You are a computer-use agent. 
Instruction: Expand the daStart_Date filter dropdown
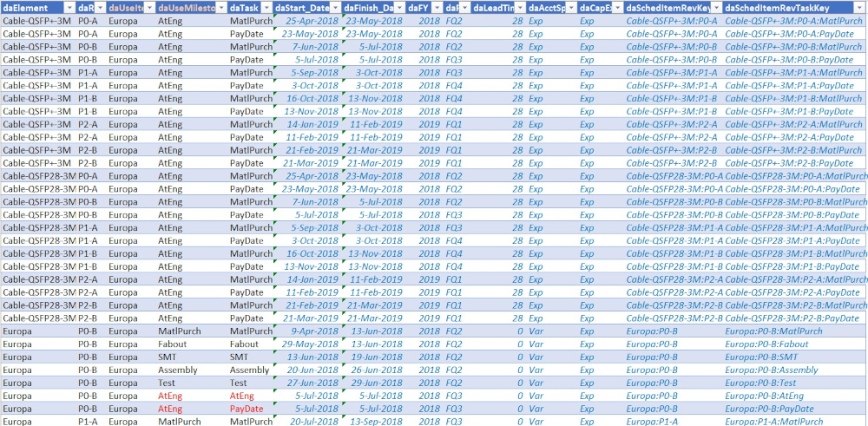tap(336, 8)
